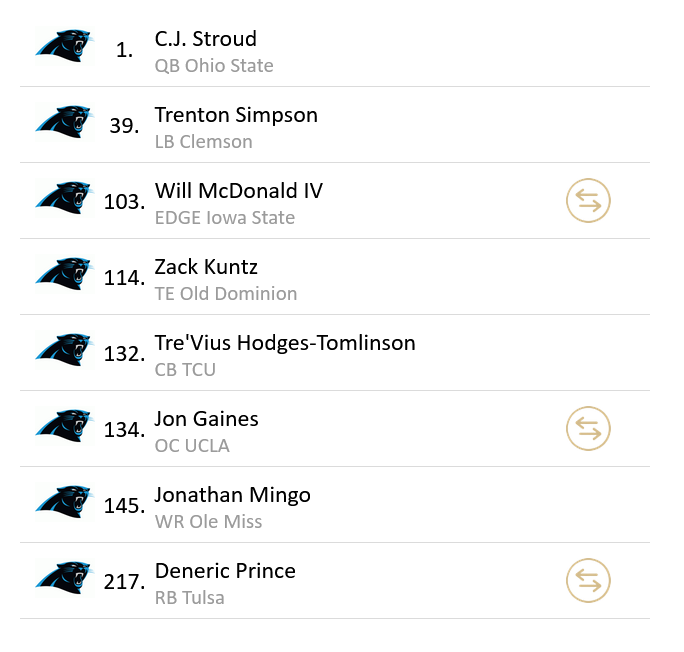Click the QB Ohio State position label

[214, 66]
